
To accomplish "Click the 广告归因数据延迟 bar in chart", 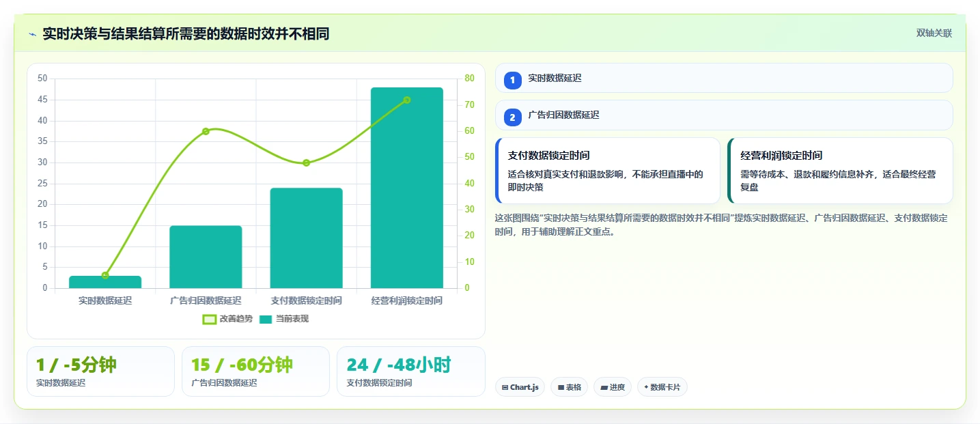I will coord(206,257).
